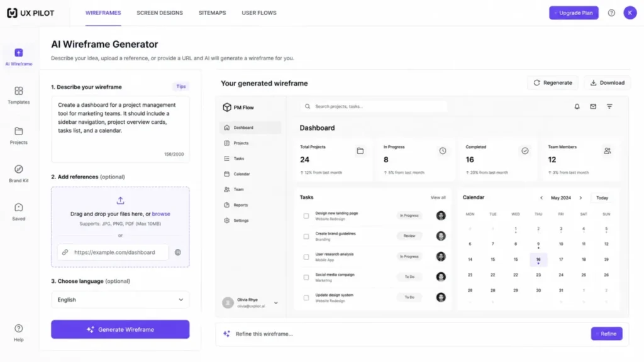Click the browse link in dropzone
Image resolution: width=644 pixels, height=362 pixels.
(x=161, y=214)
